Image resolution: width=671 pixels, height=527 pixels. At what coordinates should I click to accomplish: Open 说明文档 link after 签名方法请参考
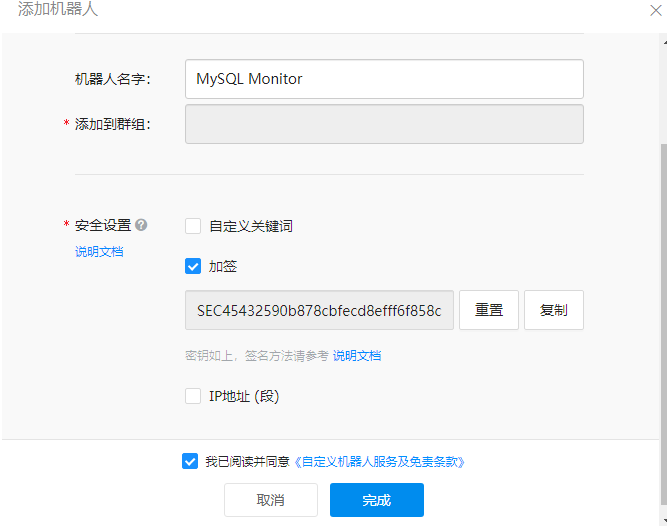(x=357, y=355)
